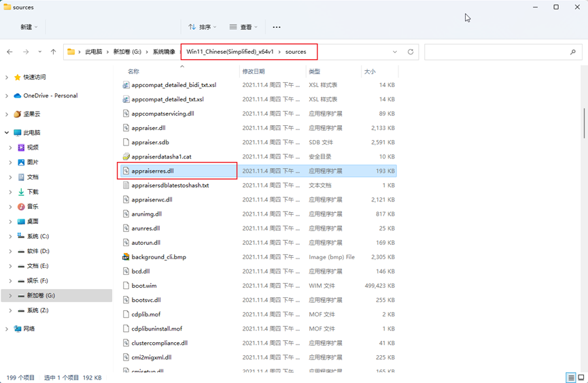Click the search magnifier icon
The image size is (588, 383).
[573, 52]
